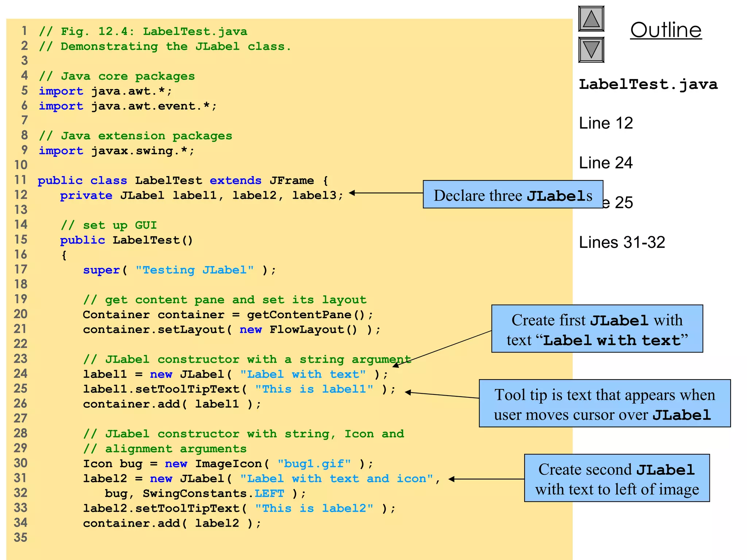
Task: Click the 'Declare three JLabels' callout box
Action: tap(512, 195)
